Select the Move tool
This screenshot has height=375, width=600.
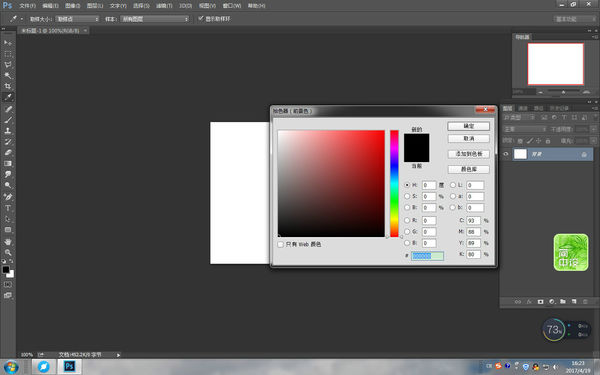pyautogui.click(x=8, y=42)
